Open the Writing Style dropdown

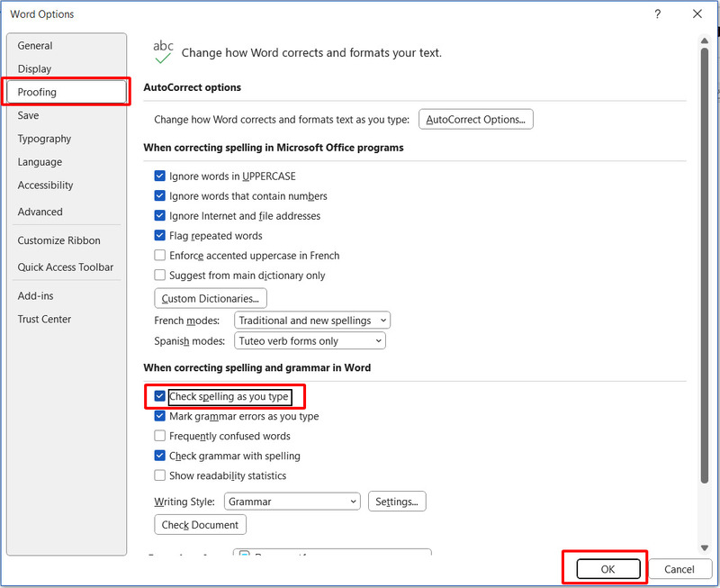292,502
